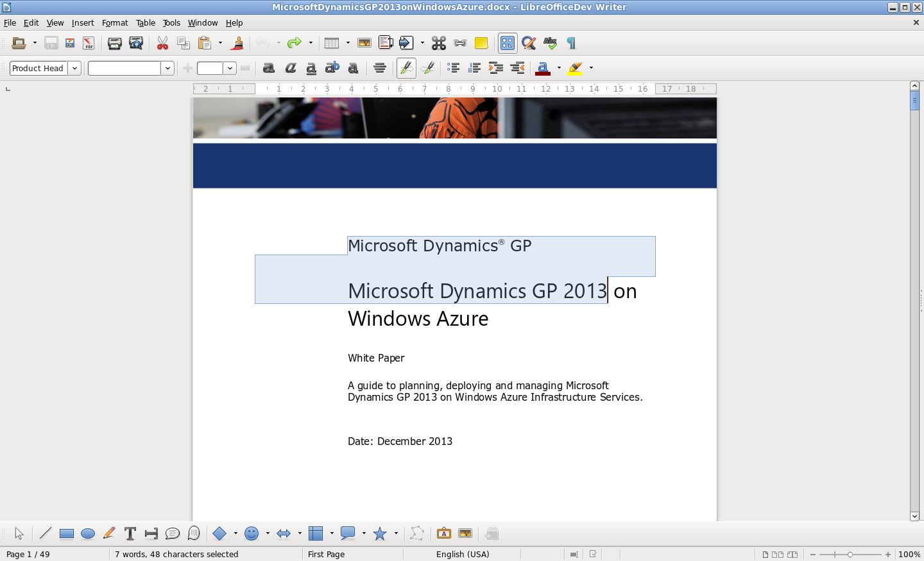Open the Table menu
The height and width of the screenshot is (561, 924).
coord(146,23)
